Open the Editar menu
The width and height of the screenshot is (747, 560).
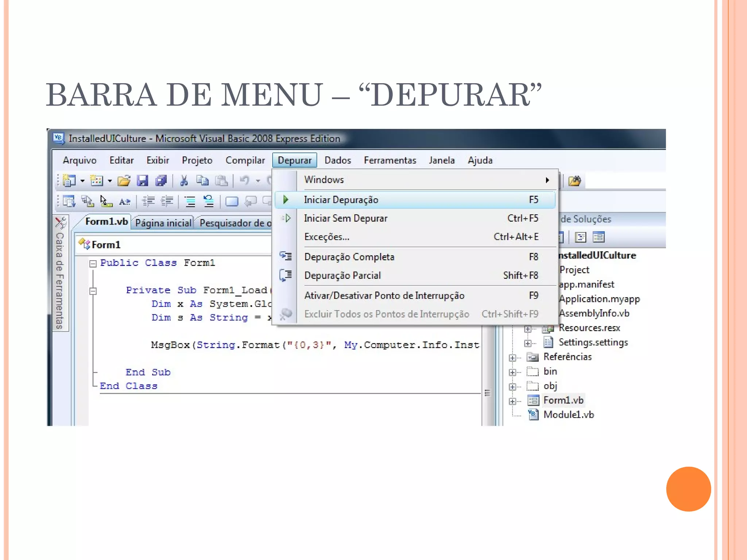[121, 160]
